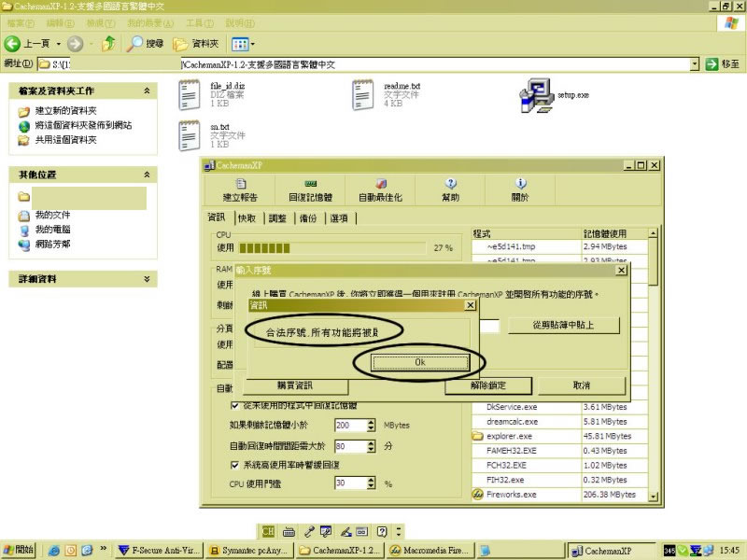The width and height of the screenshot is (747, 560).
Task: Open 我的電腦 from other places
Action: (52, 230)
